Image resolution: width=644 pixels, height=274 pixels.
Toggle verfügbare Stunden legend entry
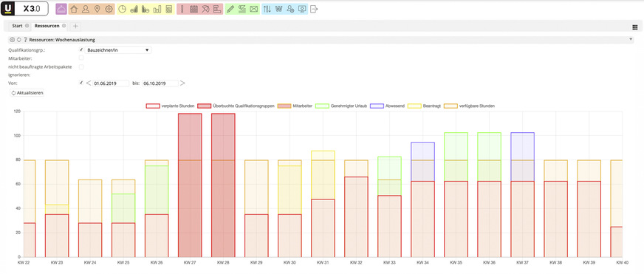click(x=470, y=106)
